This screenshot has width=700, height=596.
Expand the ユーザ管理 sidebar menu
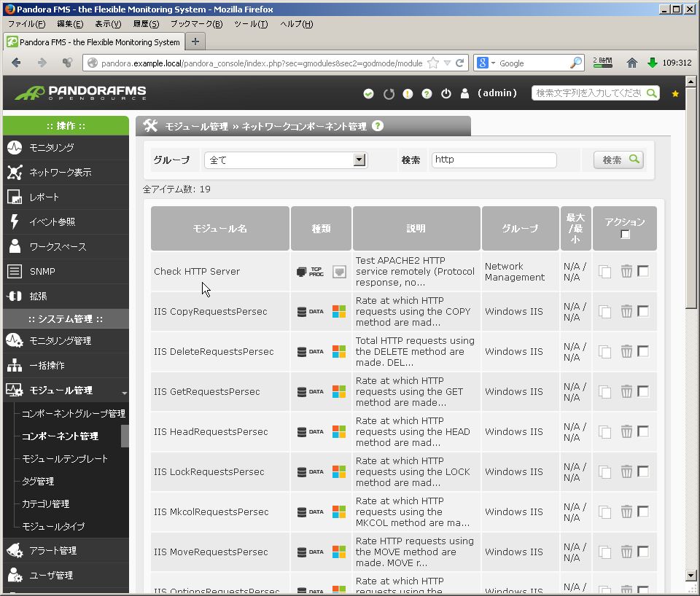(66, 576)
